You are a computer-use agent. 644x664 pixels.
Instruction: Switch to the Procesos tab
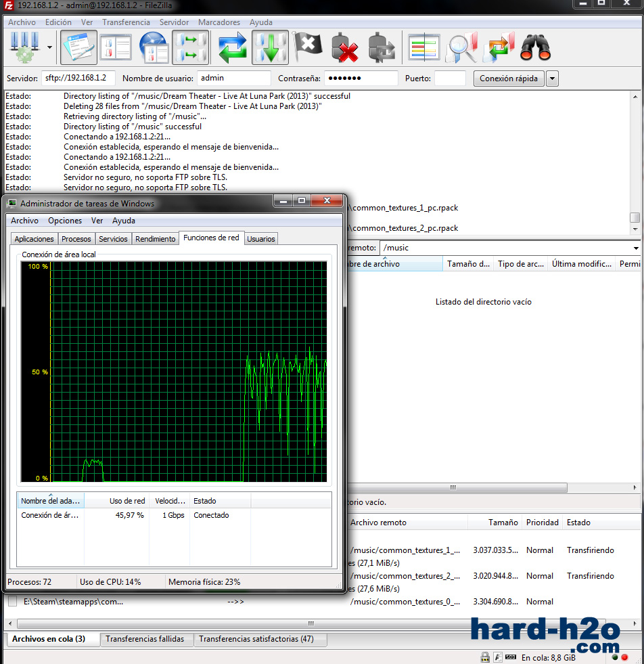click(76, 239)
